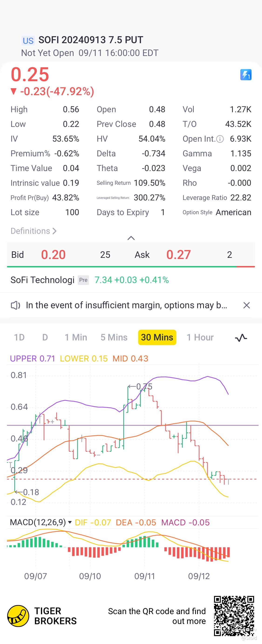The image size is (262, 644).
Task: Tap the bid price 0.20
Action: point(53,255)
